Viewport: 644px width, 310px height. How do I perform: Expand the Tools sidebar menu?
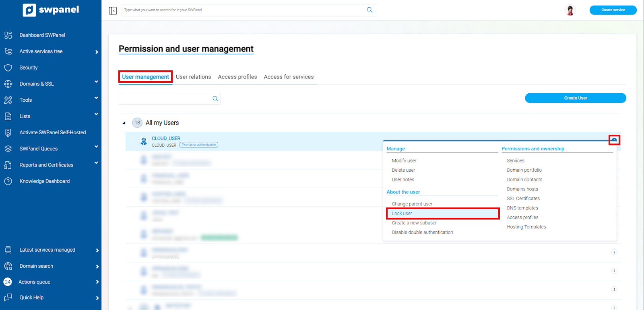tap(96, 98)
